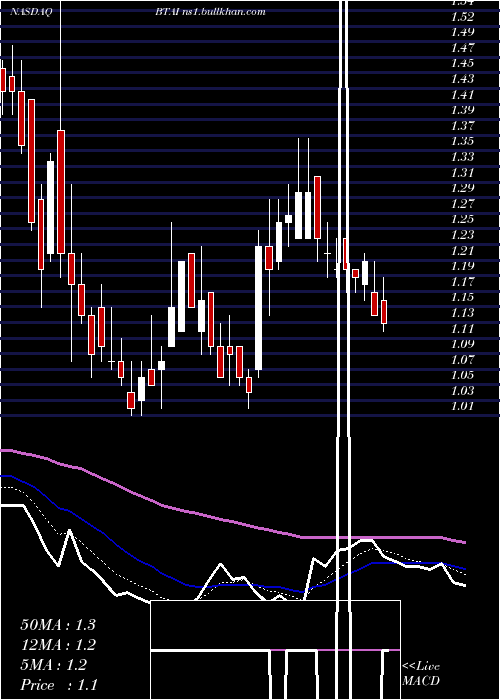Select the last red candlestick at the right end
500x700 pixels.
pos(383,312)
